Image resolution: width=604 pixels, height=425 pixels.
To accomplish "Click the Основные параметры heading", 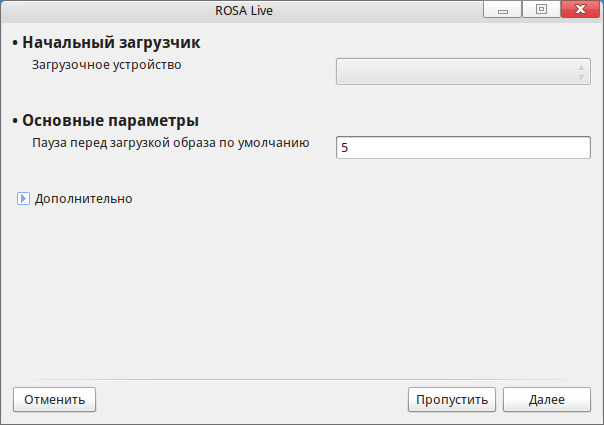I will [x=110, y=121].
